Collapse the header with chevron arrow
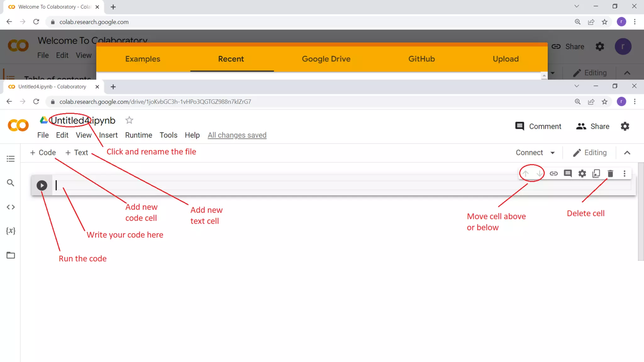Image resolution: width=644 pixels, height=362 pixels. pos(627,153)
